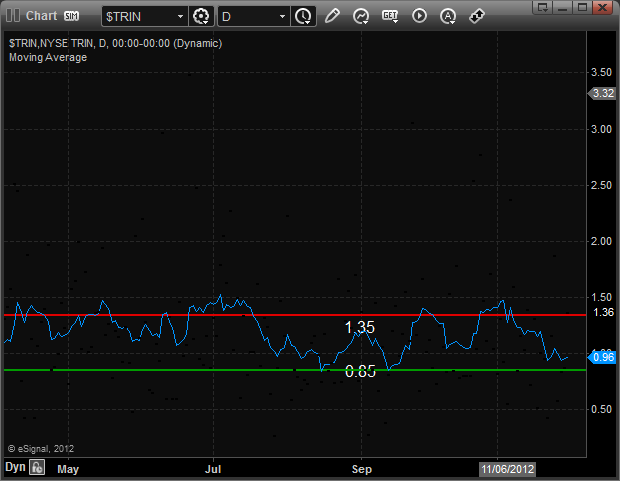Click the Moving Average study label
The height and width of the screenshot is (481, 620).
coord(47,57)
